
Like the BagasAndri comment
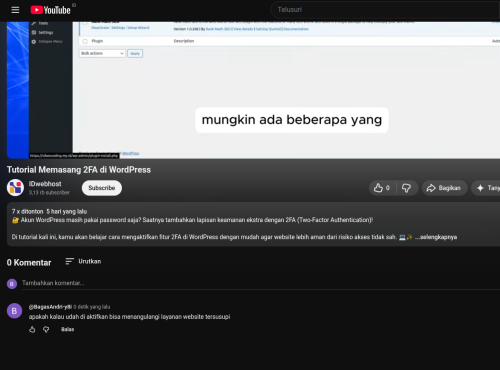32,330
